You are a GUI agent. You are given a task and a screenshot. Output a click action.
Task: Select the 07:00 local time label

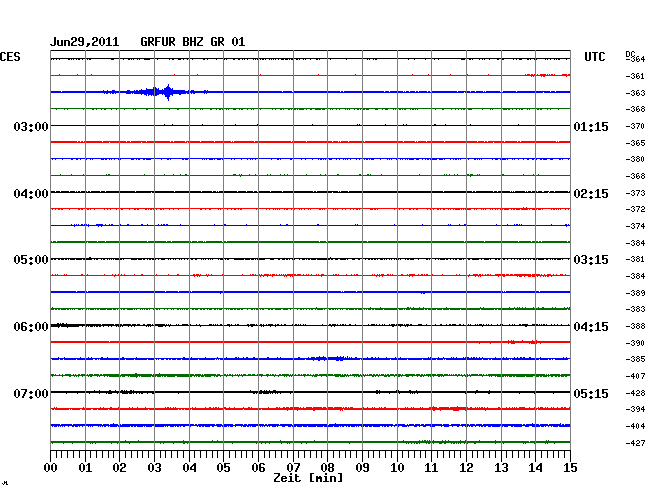31,393
